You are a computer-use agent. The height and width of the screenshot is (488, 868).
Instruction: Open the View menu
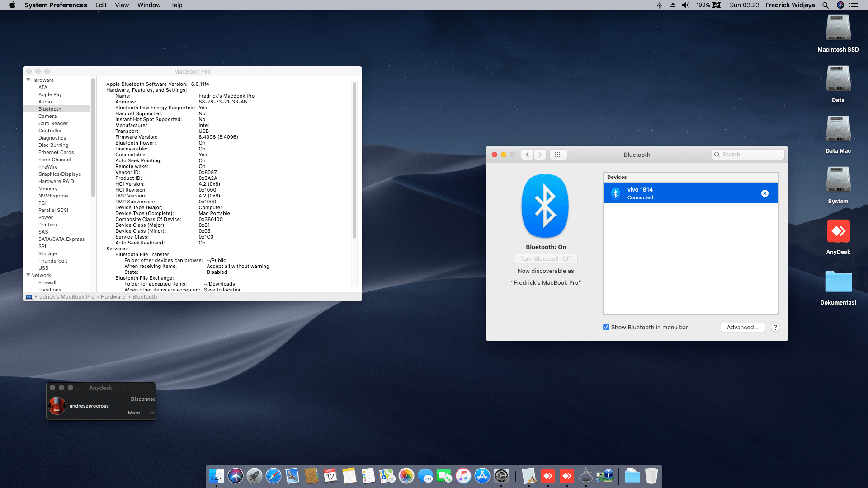pos(122,5)
